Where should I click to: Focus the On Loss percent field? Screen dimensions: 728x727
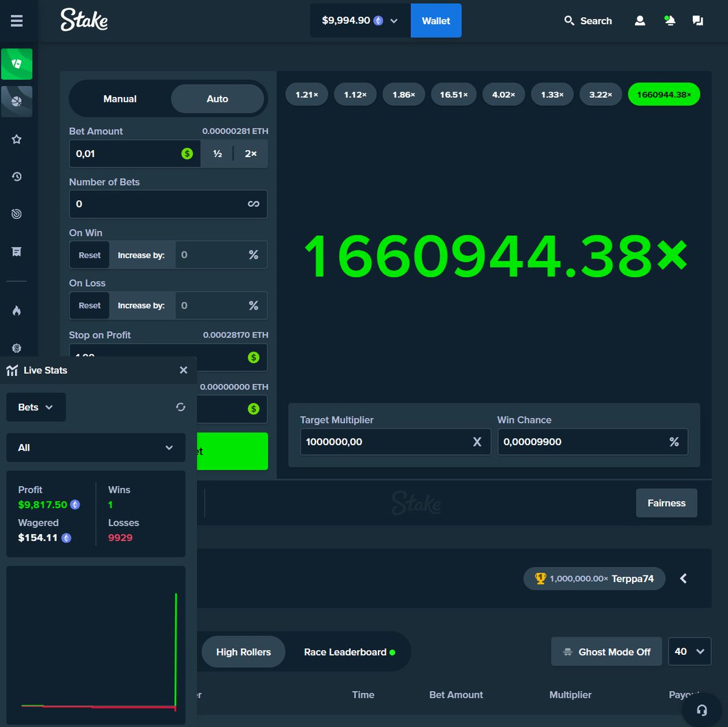[x=221, y=306]
